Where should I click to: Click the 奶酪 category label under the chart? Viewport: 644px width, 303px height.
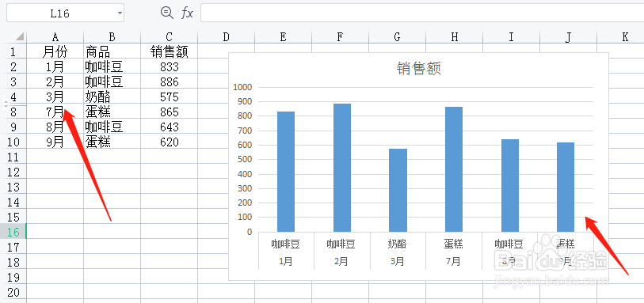(397, 244)
